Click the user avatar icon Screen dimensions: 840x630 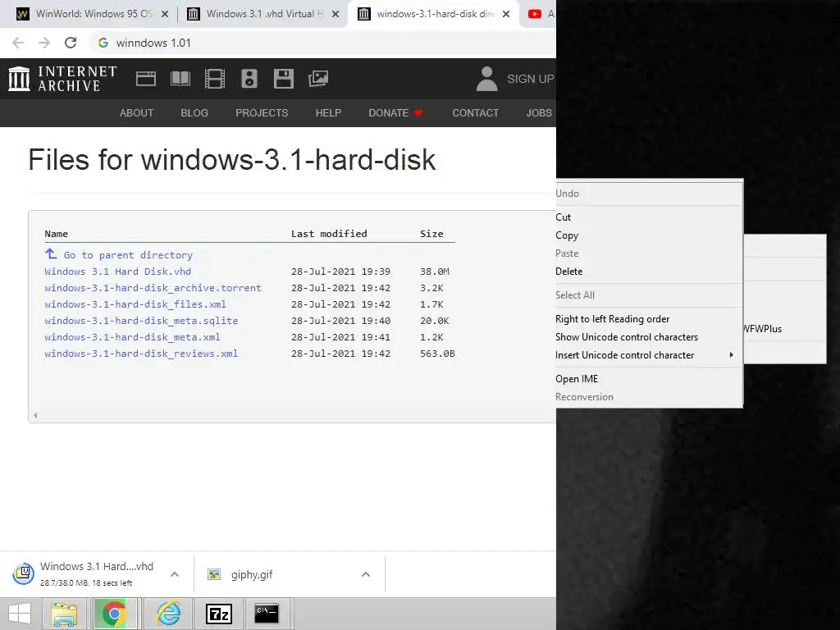487,79
